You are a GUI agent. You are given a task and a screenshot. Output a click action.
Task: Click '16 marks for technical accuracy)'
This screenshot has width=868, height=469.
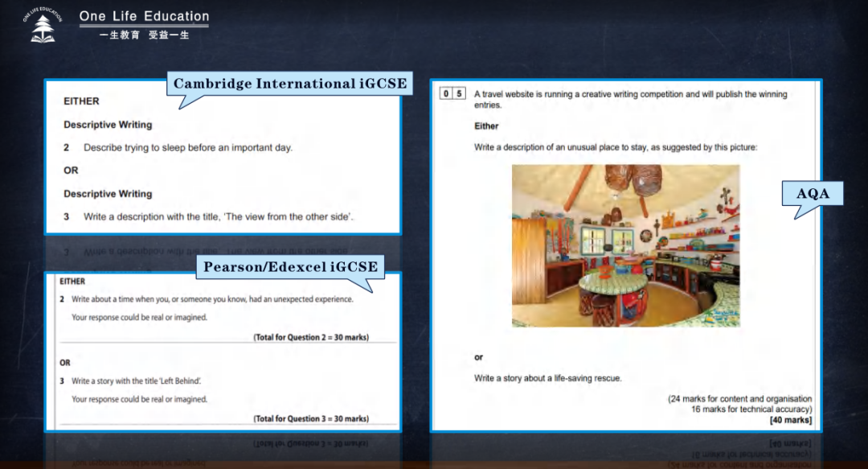tap(751, 409)
